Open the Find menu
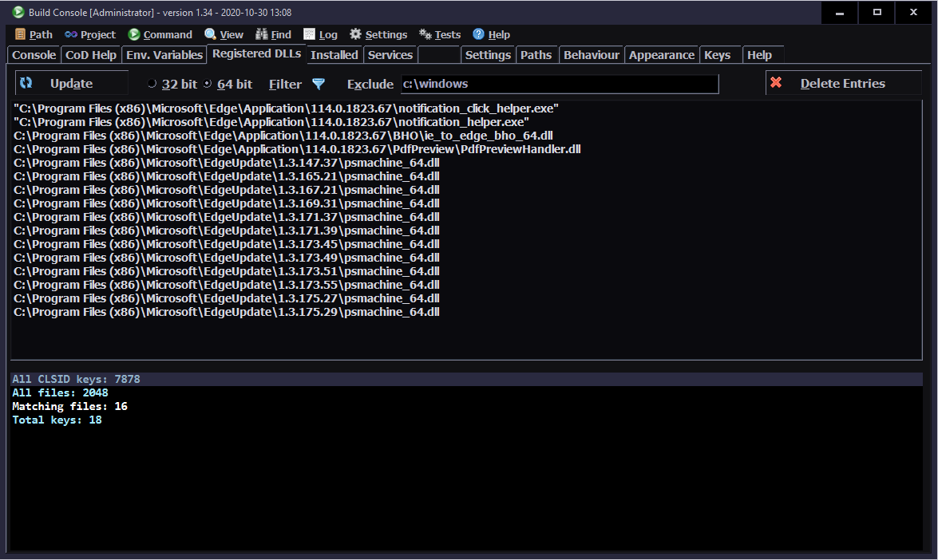This screenshot has width=938, height=560. click(273, 34)
